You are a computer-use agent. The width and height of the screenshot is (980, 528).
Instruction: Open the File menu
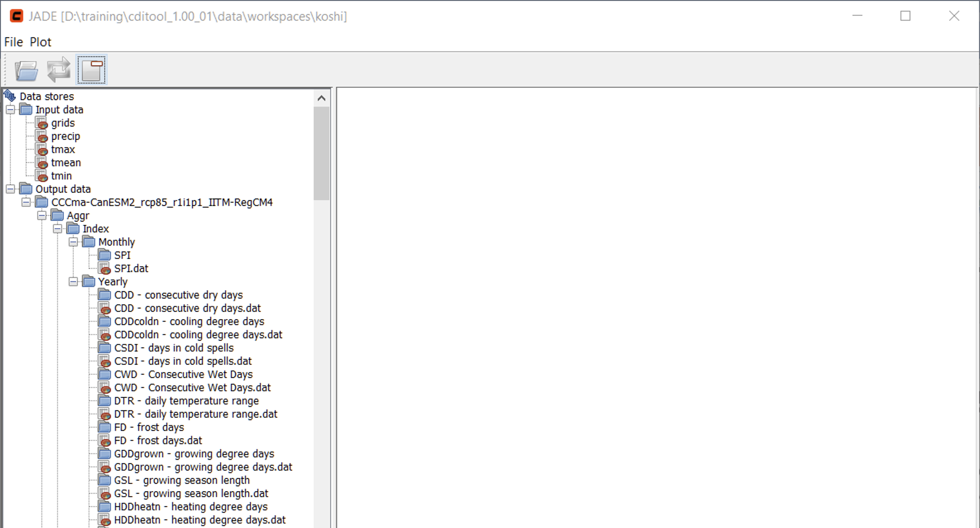coord(13,42)
